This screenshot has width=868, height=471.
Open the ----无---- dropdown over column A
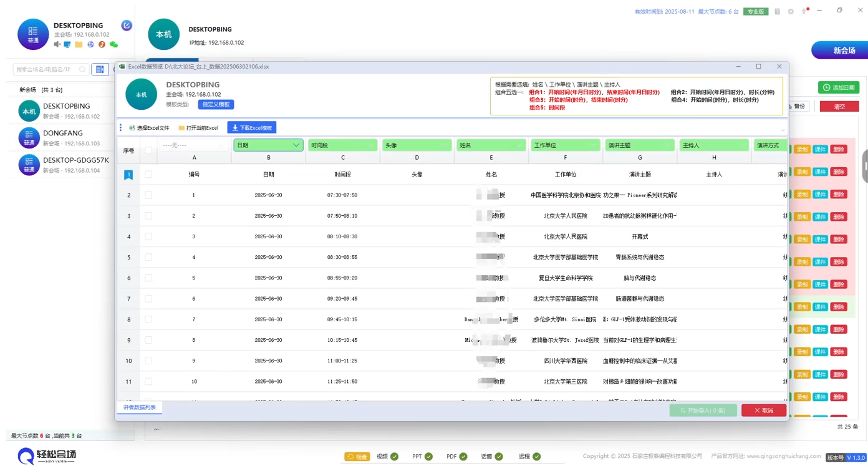point(194,145)
